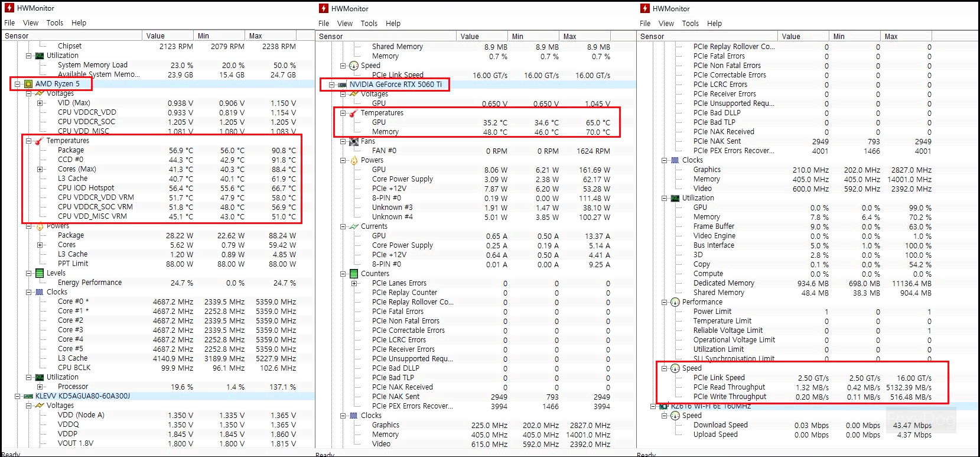Click the Counters green icon in middle window
Image resolution: width=980 pixels, height=457 pixels.
[353, 274]
